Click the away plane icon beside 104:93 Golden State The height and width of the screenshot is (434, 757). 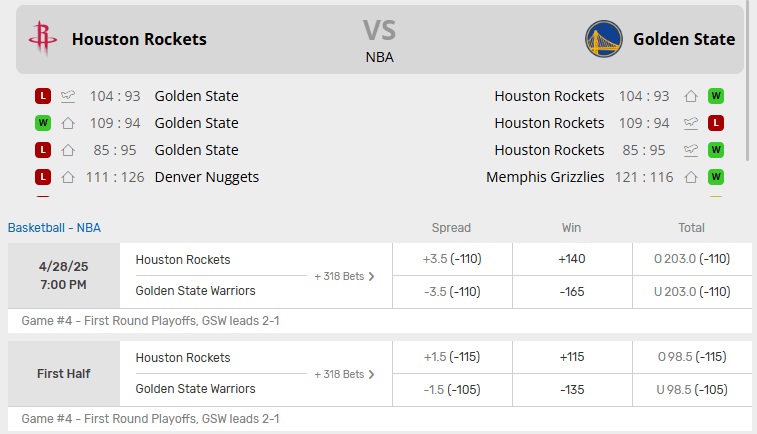coord(68,96)
